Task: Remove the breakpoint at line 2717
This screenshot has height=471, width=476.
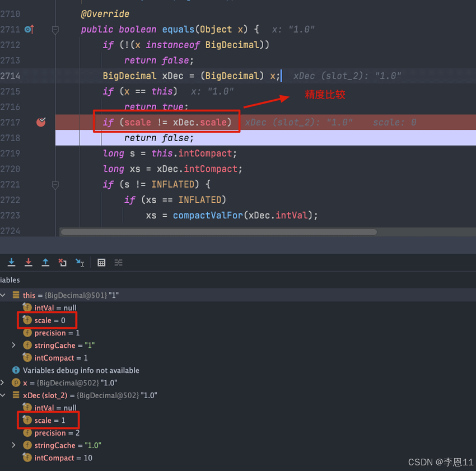Action: (x=40, y=122)
